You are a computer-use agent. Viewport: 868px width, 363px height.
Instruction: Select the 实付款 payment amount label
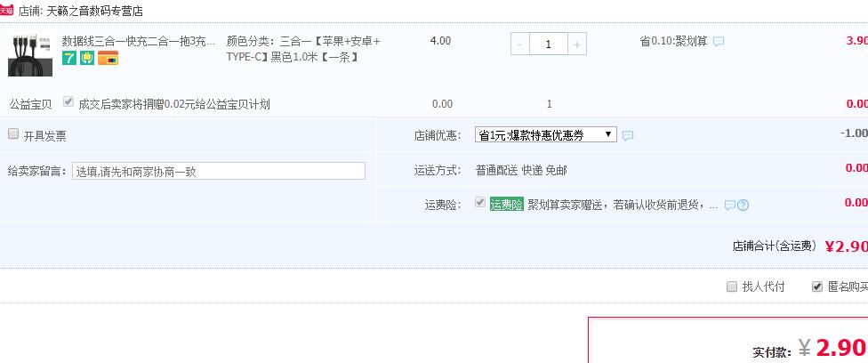pyautogui.click(x=772, y=352)
